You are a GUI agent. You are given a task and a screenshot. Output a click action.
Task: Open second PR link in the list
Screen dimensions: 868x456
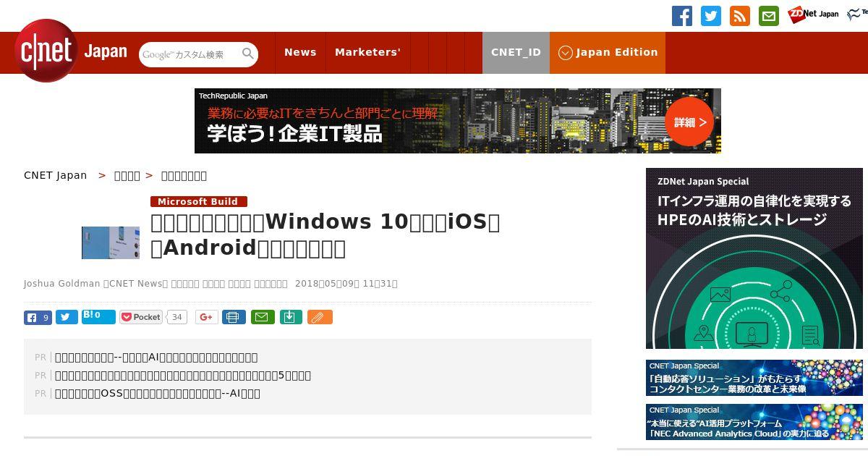(183, 375)
